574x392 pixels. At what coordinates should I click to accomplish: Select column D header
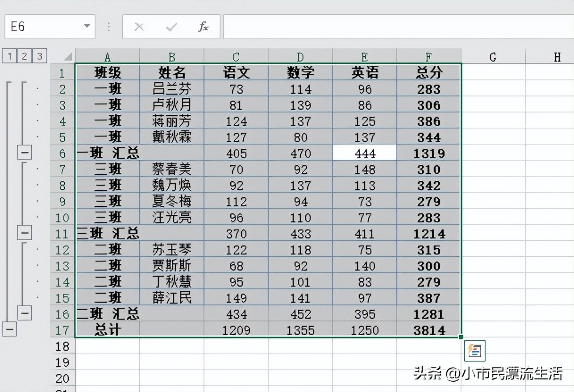300,57
